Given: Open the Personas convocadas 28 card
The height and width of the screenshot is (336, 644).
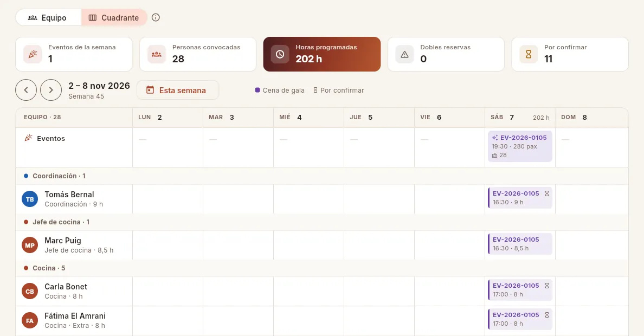Looking at the screenshot, I should coord(198,54).
